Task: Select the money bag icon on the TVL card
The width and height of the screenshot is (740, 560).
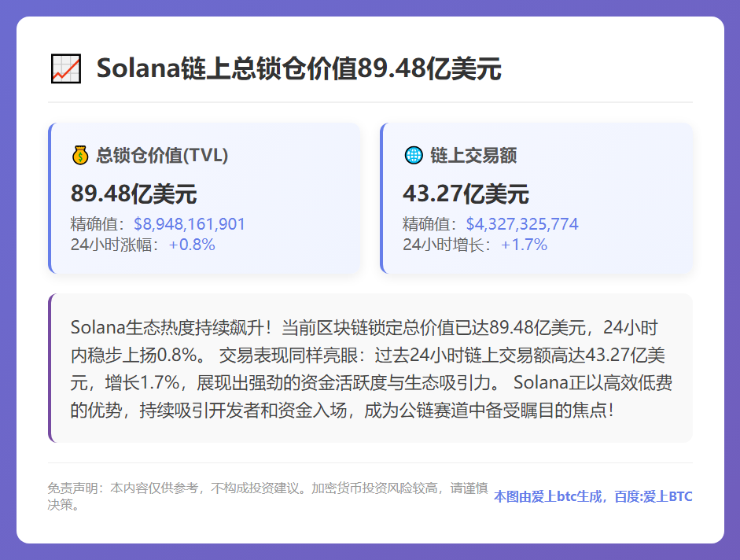Action: [79, 154]
